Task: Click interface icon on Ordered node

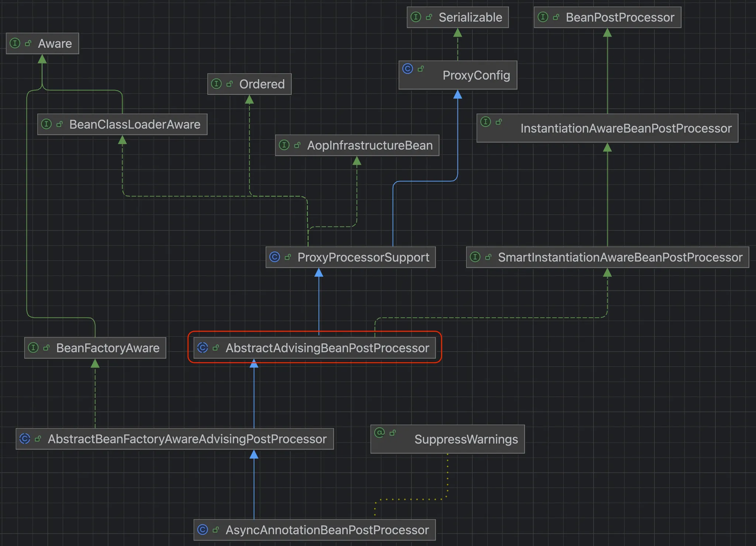Action: (x=216, y=84)
